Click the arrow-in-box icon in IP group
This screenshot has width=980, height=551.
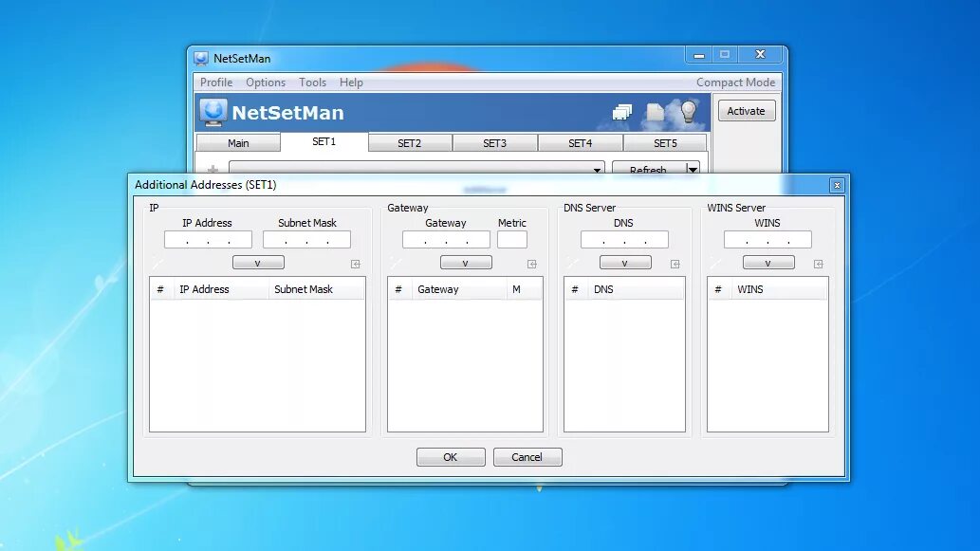(x=356, y=265)
